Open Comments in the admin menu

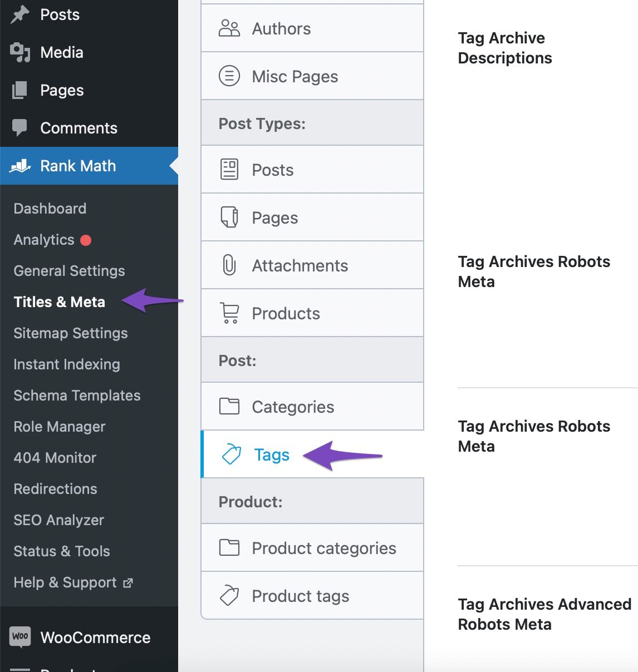click(x=89, y=128)
